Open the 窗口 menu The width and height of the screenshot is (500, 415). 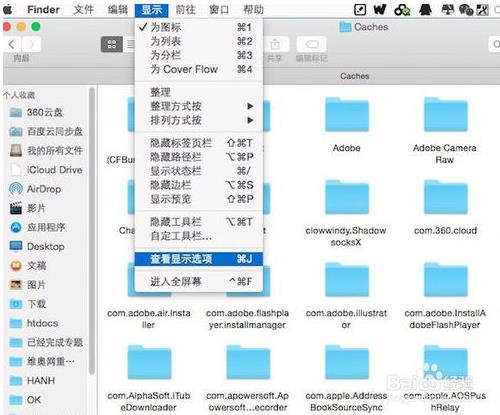[x=219, y=10]
